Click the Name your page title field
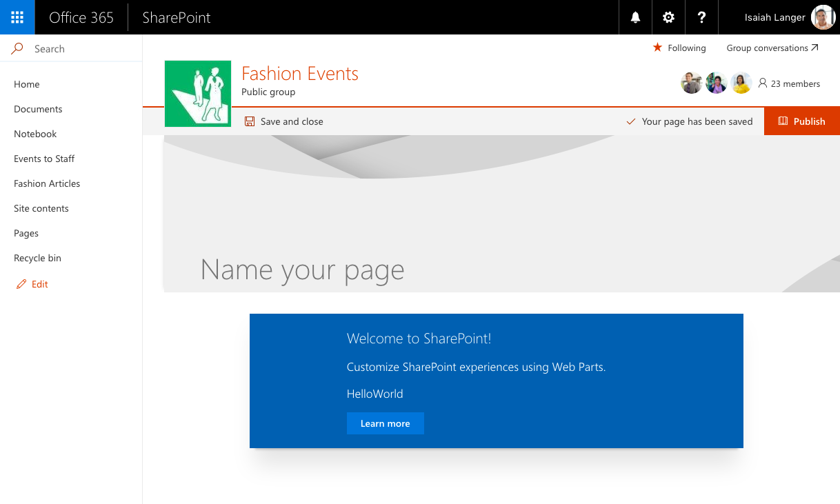This screenshot has height=504, width=840. point(302,270)
